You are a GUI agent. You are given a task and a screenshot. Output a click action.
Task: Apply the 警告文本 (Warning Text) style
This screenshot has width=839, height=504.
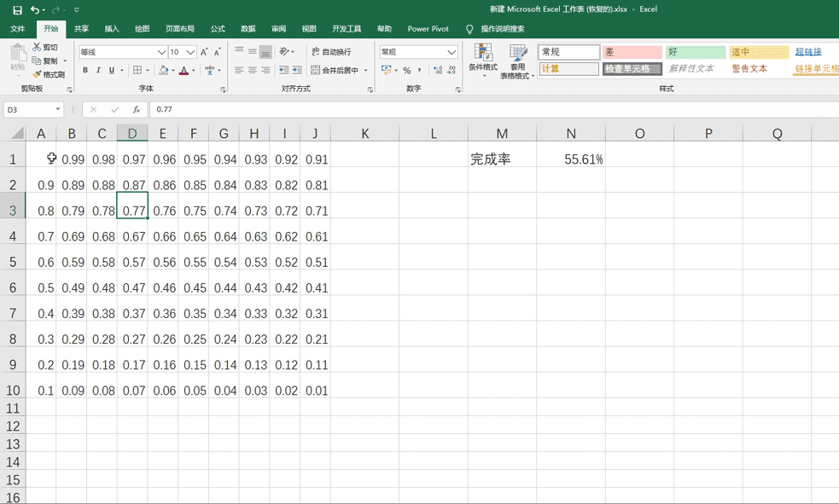click(749, 68)
